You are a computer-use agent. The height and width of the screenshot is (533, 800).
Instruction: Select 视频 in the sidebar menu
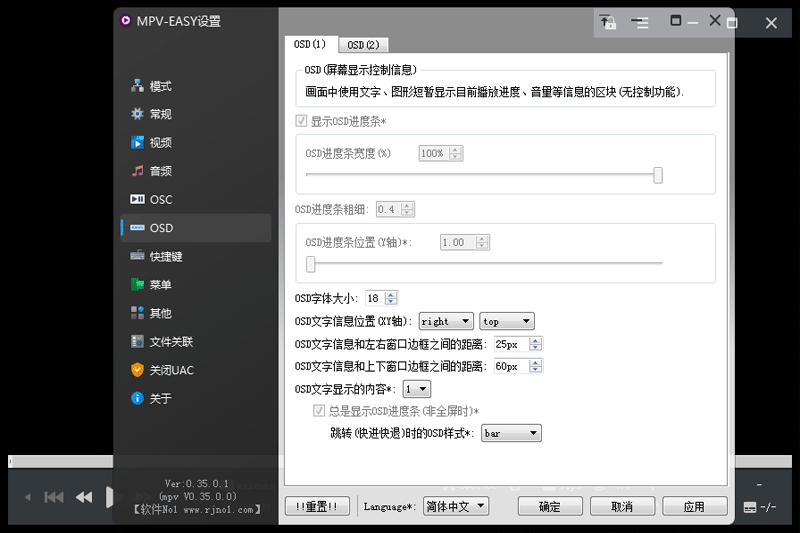(x=196, y=142)
